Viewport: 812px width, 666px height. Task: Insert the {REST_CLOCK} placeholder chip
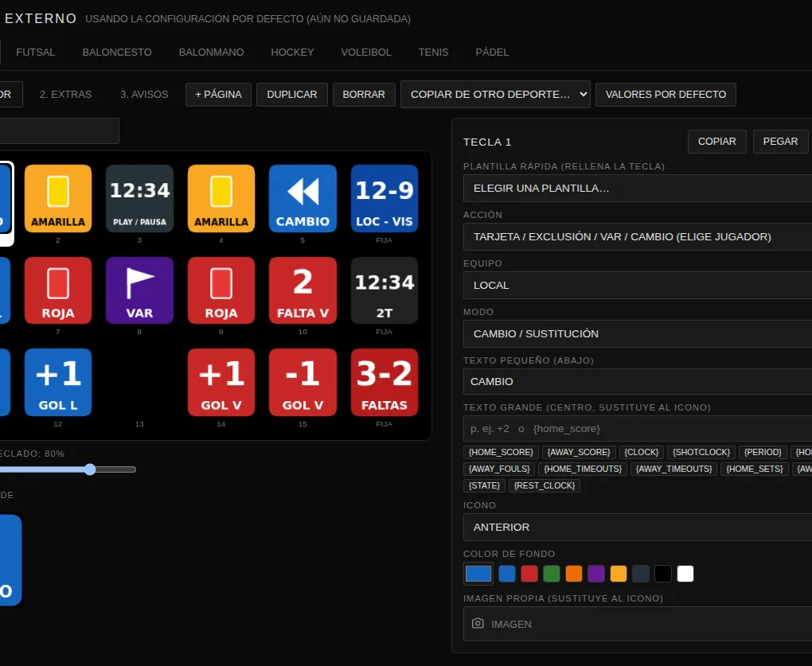click(x=545, y=485)
